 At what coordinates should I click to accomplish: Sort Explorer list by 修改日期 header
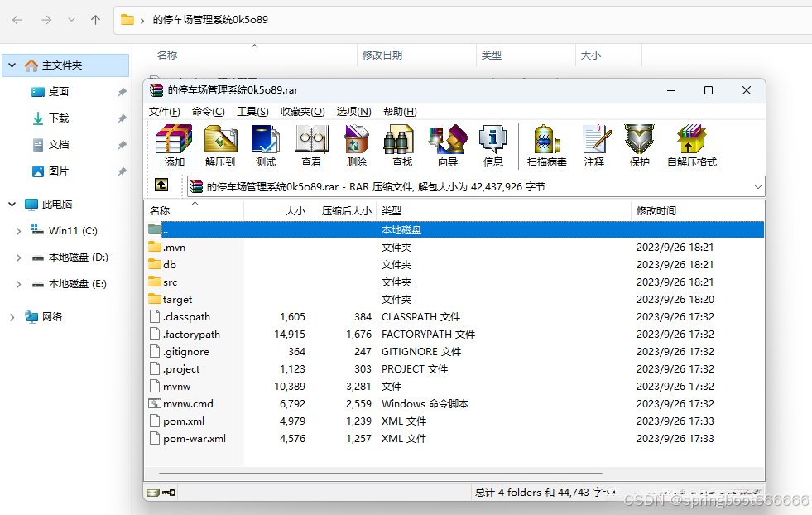tap(416, 55)
